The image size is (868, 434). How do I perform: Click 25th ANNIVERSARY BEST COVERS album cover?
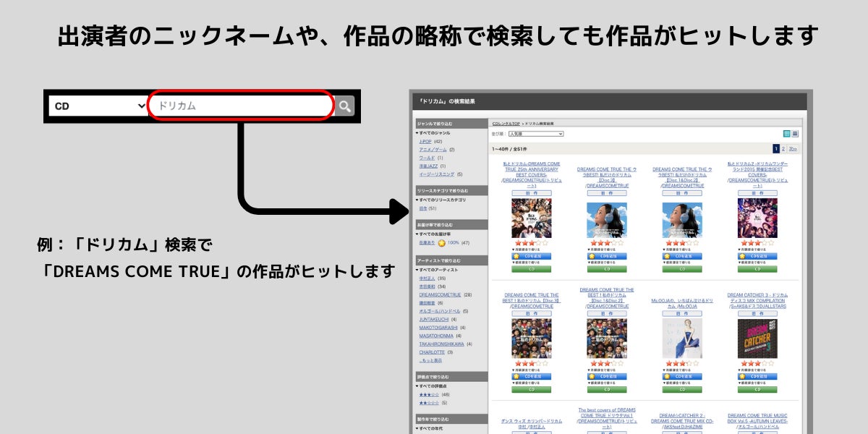tap(532, 218)
